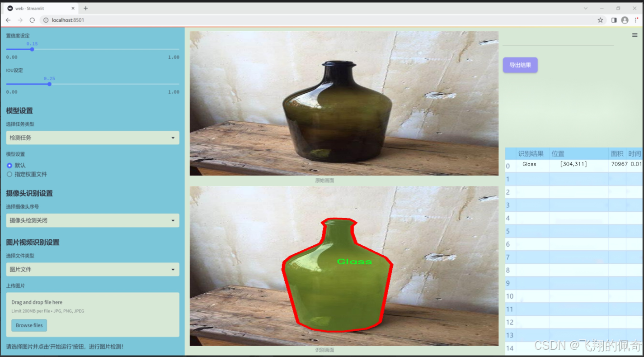Click the Browse files button

(x=29, y=325)
